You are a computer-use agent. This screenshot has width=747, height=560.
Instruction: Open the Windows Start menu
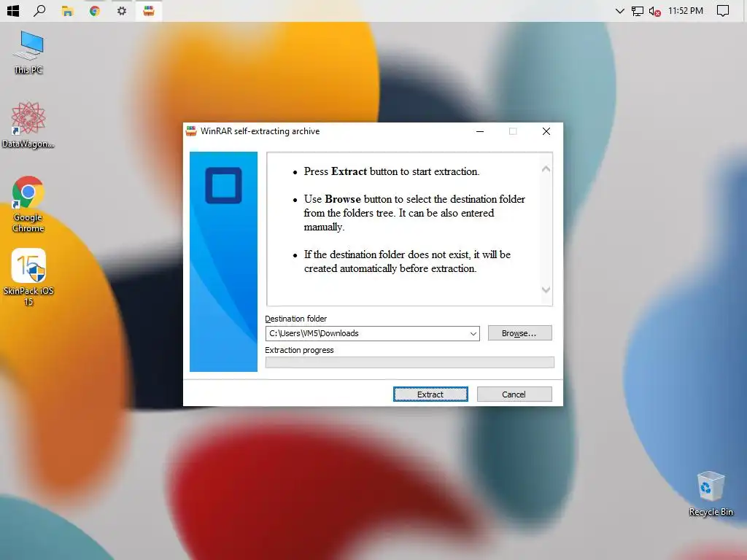point(13,10)
